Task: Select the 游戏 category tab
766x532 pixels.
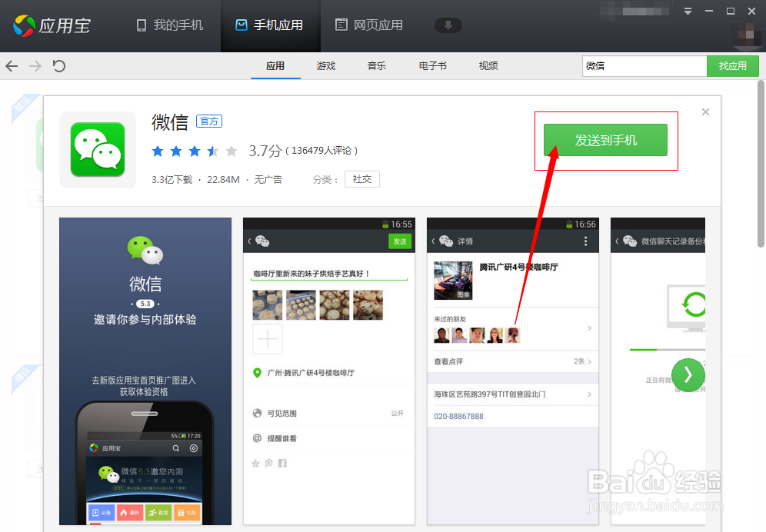Action: pos(326,66)
